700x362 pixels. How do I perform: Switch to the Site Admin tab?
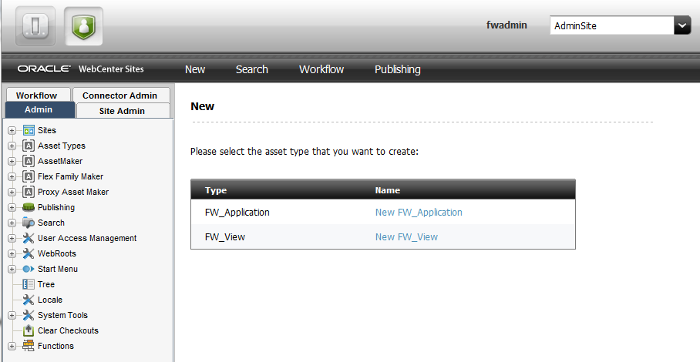(x=122, y=111)
